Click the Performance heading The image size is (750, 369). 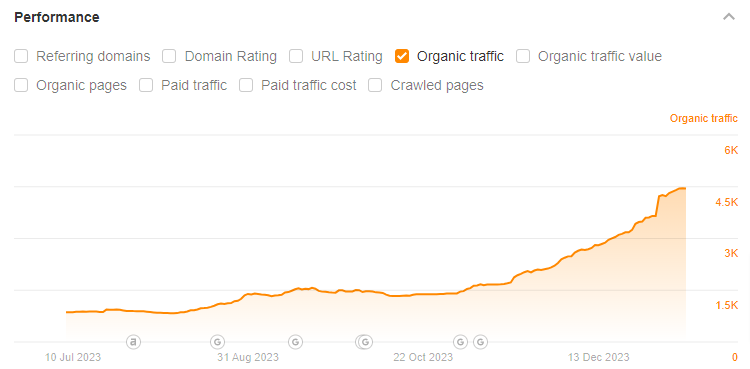(57, 17)
